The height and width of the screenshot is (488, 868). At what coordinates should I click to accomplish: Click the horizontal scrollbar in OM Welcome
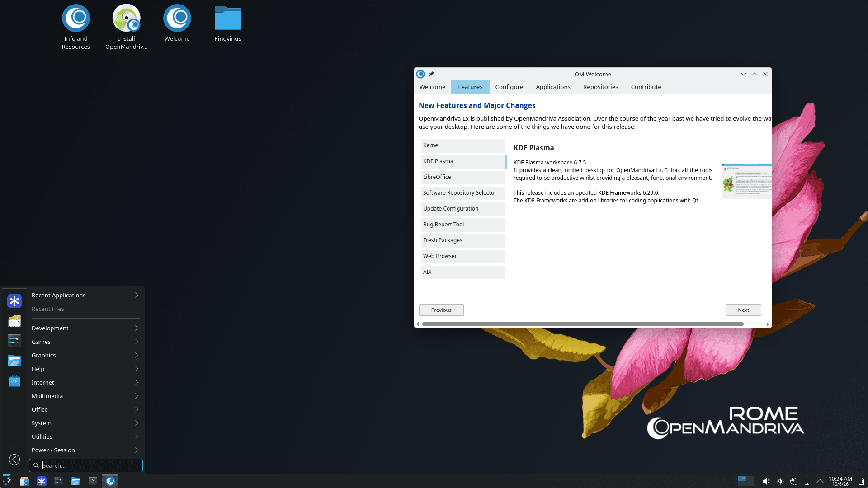pos(583,324)
